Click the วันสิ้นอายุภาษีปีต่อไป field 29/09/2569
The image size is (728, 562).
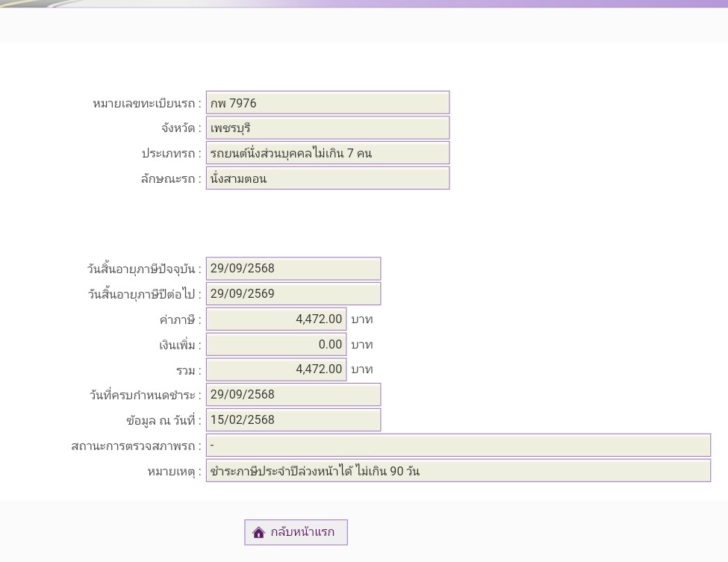[293, 294]
